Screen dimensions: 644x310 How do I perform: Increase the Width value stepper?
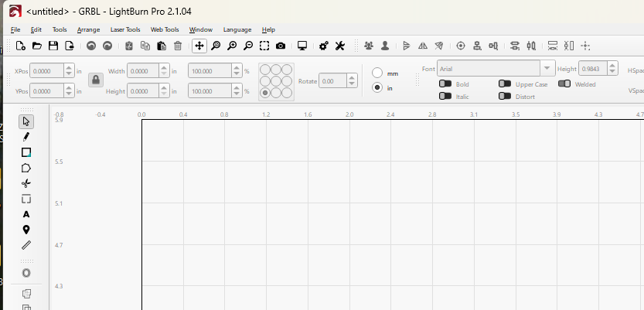164,68
